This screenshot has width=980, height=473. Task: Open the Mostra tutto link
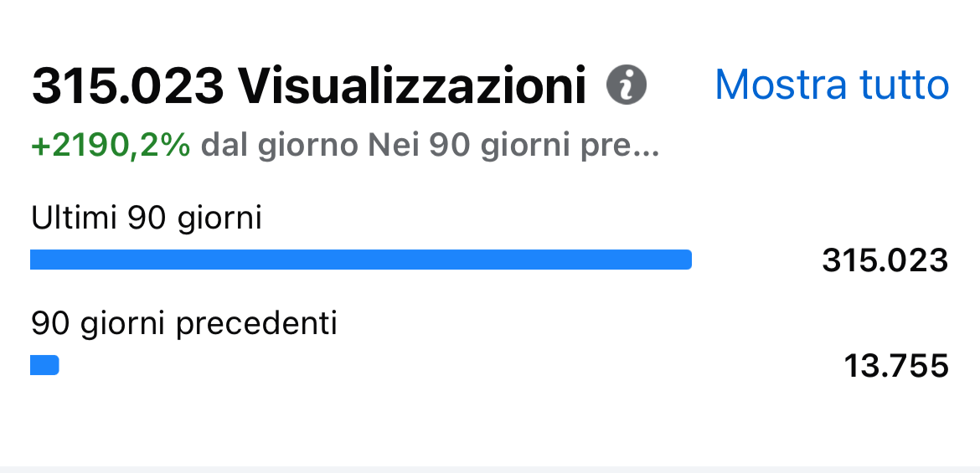click(832, 84)
